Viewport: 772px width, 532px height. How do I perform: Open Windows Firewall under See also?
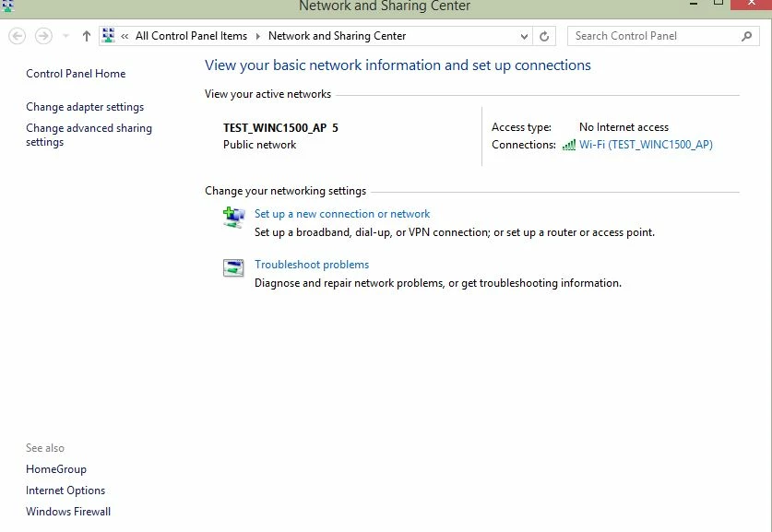pos(68,512)
